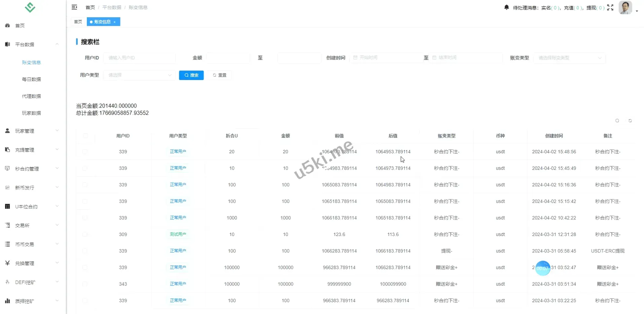Click the table search icon above the grid
Screen dimensions: 644x314
point(617,121)
